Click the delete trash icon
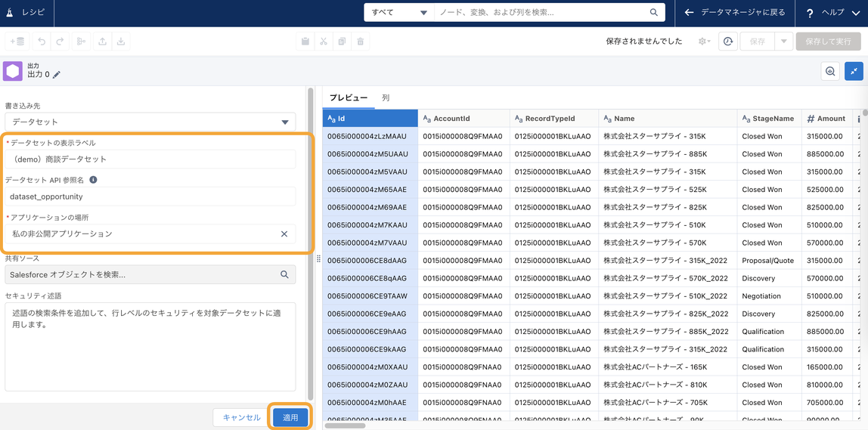This screenshot has width=868, height=430. pos(361,42)
